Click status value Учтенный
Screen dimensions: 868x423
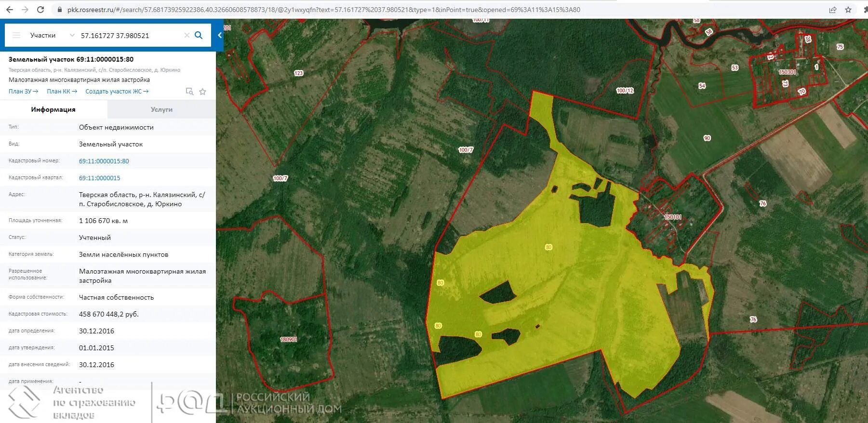(95, 238)
